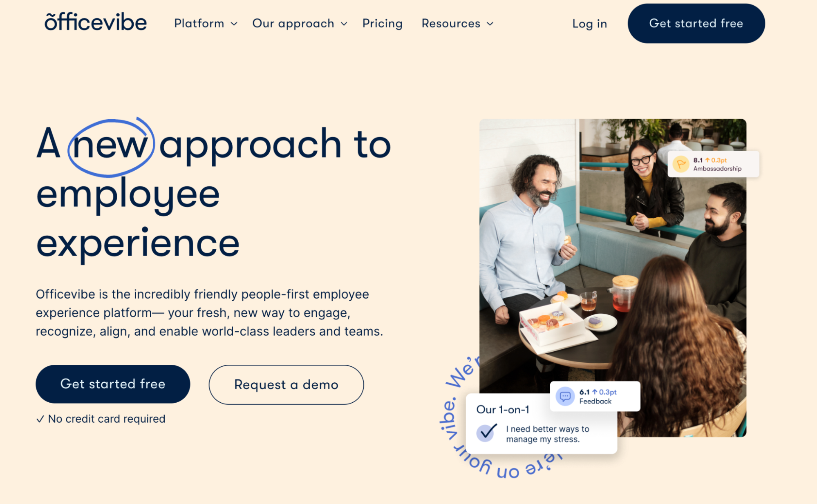Expand the Our approach chevron

344,24
